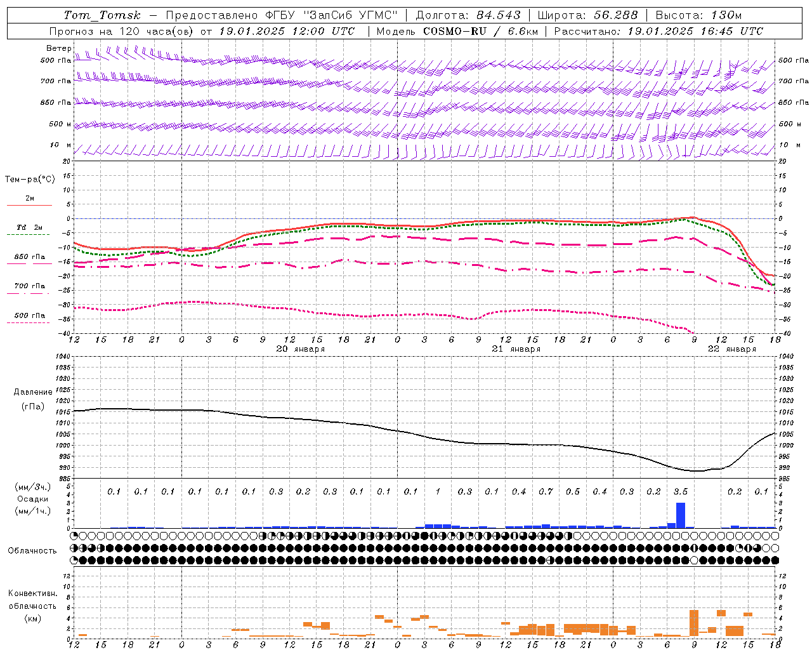The height and width of the screenshot is (650, 812).
Task: Click the 21 января date label
Action: 516,349
